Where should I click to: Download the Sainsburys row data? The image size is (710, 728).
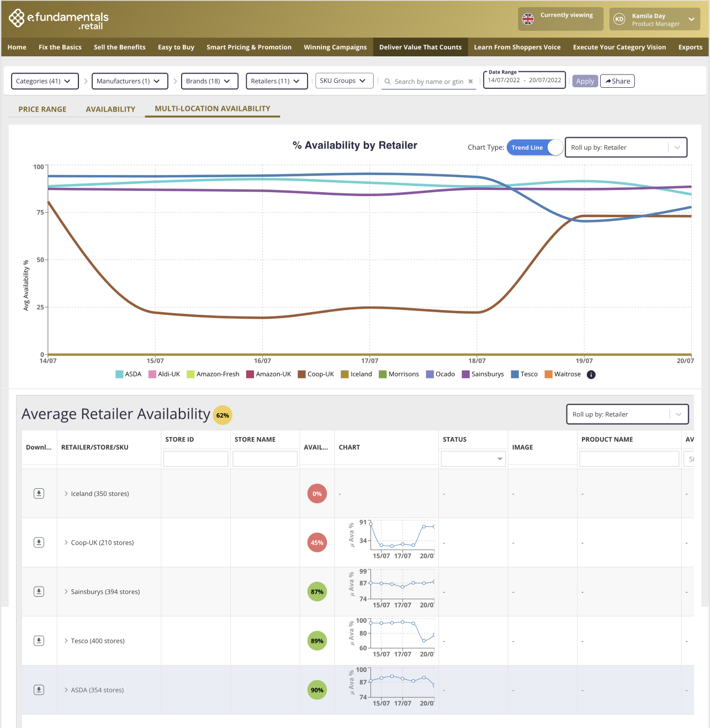(x=39, y=592)
